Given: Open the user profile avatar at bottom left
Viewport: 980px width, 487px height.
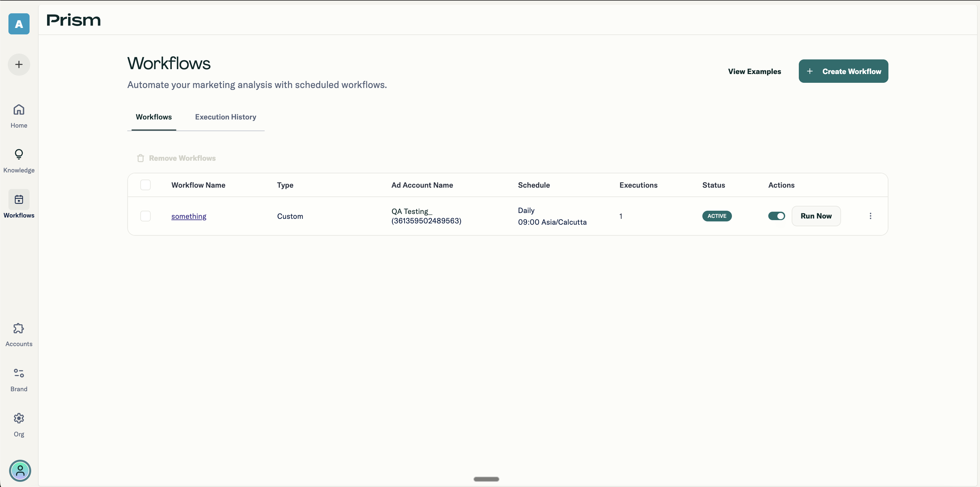Looking at the screenshot, I should [x=20, y=471].
